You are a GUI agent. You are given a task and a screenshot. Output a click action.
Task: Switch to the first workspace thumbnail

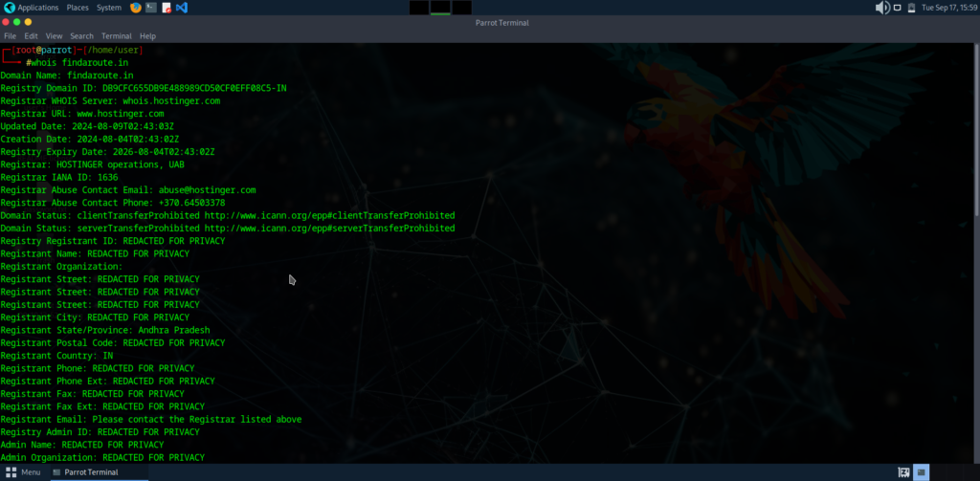click(x=419, y=8)
